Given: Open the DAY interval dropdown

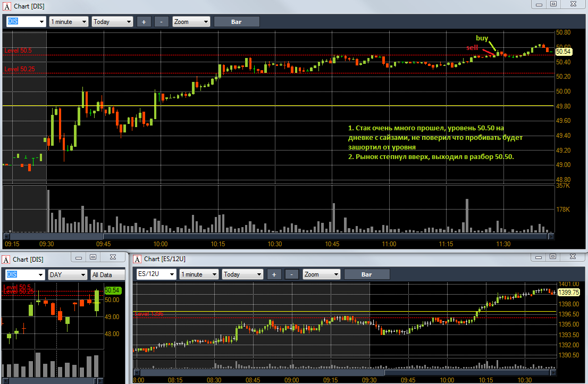Looking at the screenshot, I should click(x=68, y=274).
